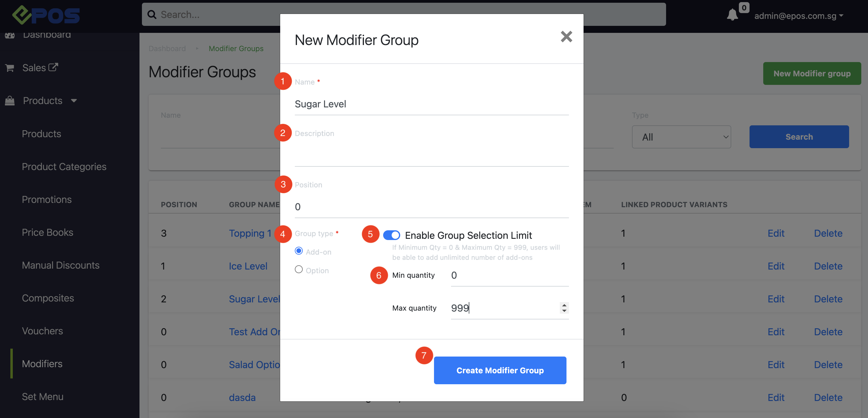Close the New Modifier Group dialog
Screen dimensions: 868x418
[x=566, y=36]
